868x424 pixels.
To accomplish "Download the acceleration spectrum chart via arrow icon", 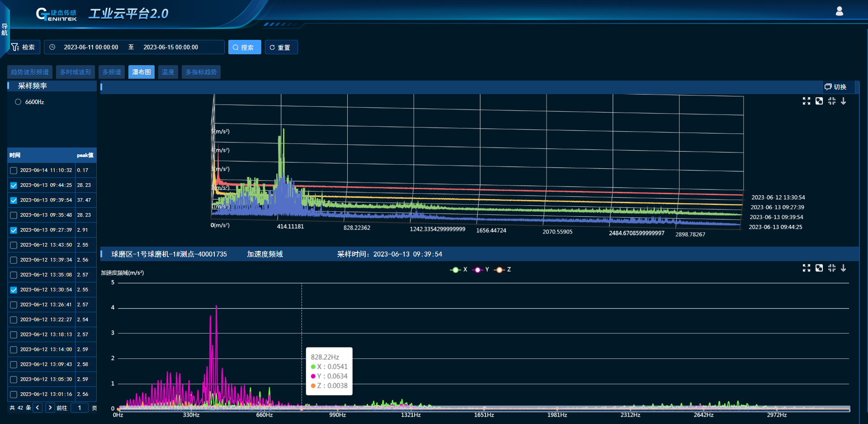I will (843, 268).
